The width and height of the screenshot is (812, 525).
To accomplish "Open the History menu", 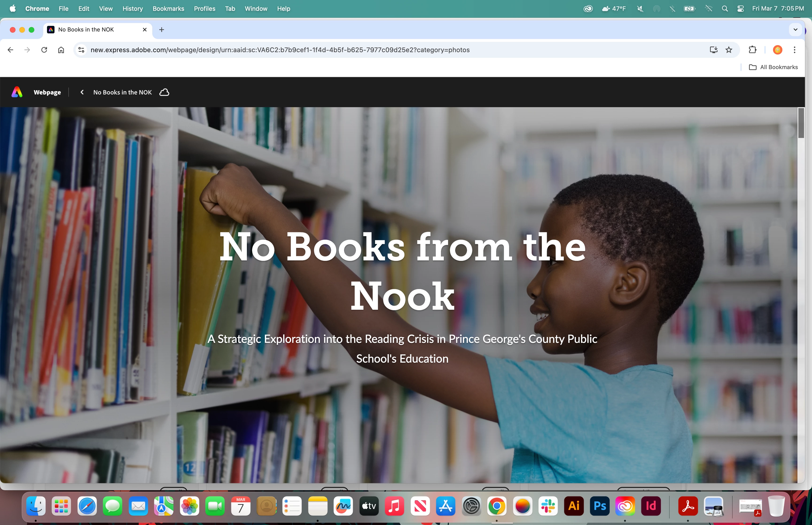I will coord(133,8).
